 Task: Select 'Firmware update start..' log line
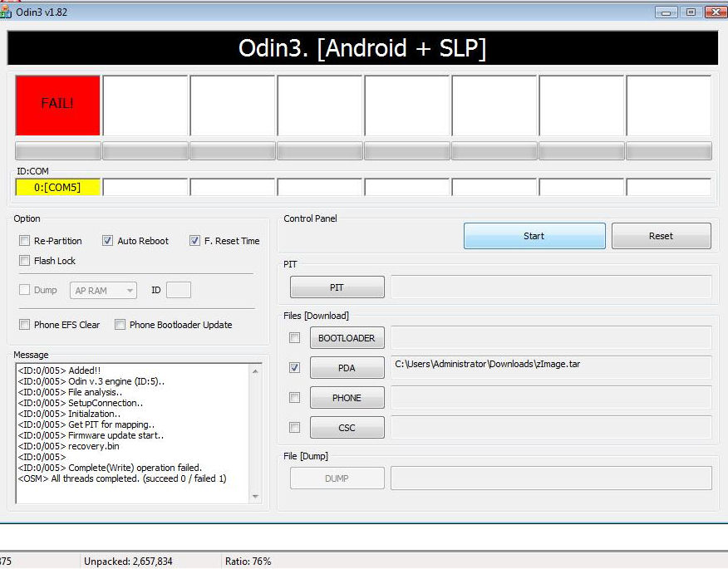point(91,435)
